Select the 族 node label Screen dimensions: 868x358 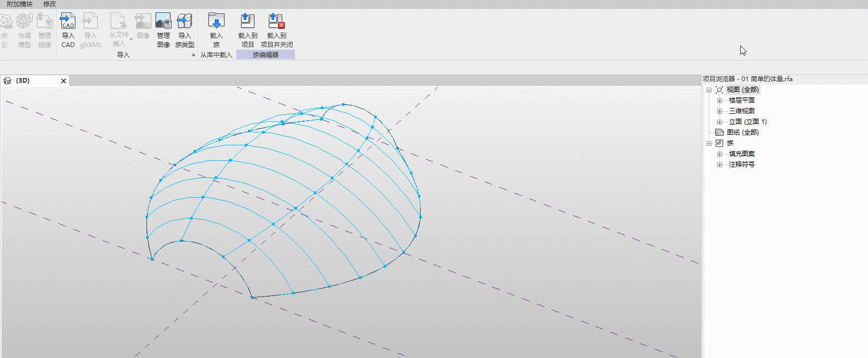click(x=730, y=143)
